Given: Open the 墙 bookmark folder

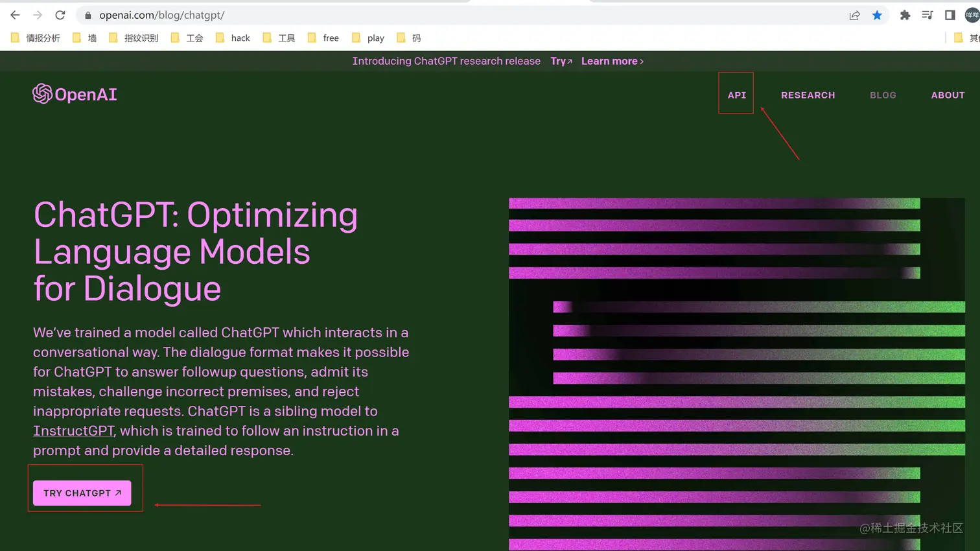Looking at the screenshot, I should coord(85,38).
